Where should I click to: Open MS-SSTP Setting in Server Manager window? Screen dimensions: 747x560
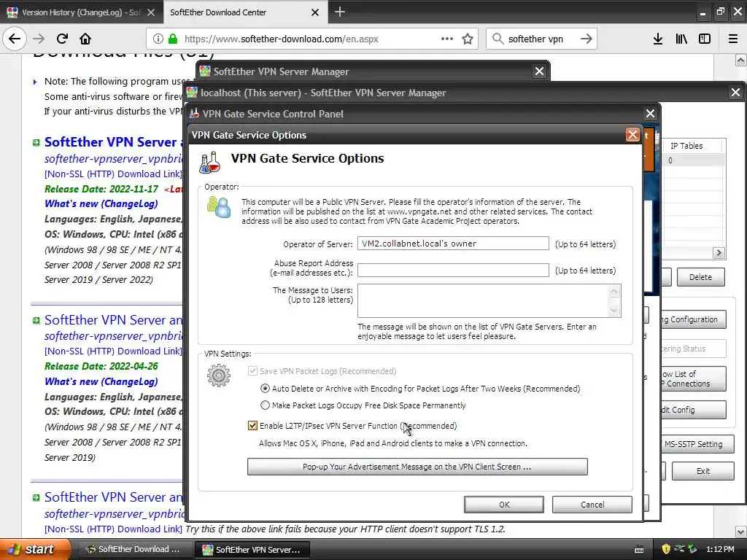(x=697, y=444)
